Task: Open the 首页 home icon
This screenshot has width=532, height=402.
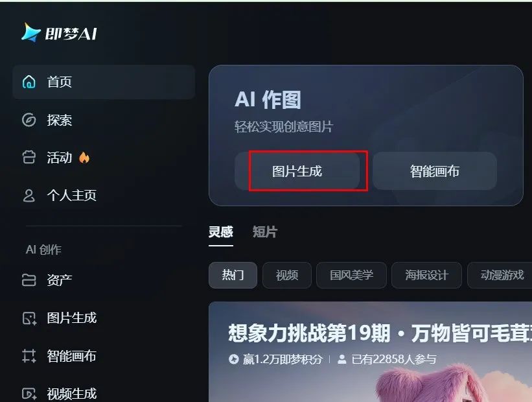Action: [29, 82]
